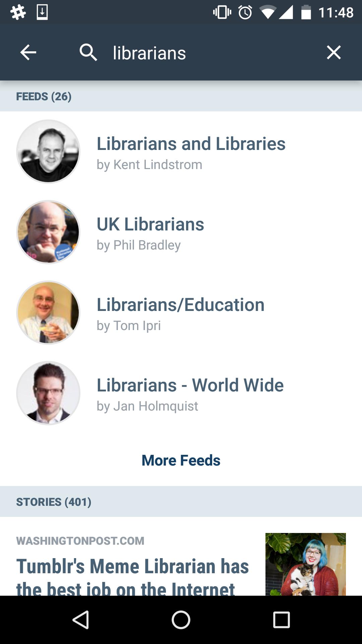Open Jan Holmquist's avatar image
362x644 pixels.
[48, 393]
